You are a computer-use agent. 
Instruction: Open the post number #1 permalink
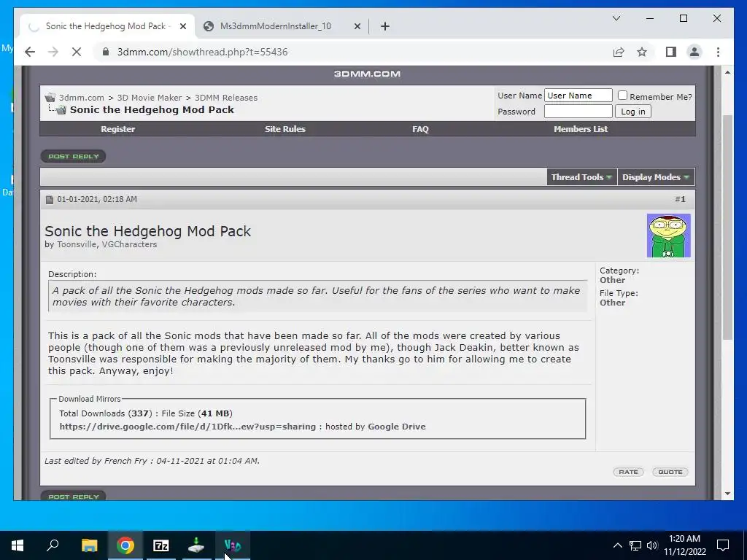(680, 199)
